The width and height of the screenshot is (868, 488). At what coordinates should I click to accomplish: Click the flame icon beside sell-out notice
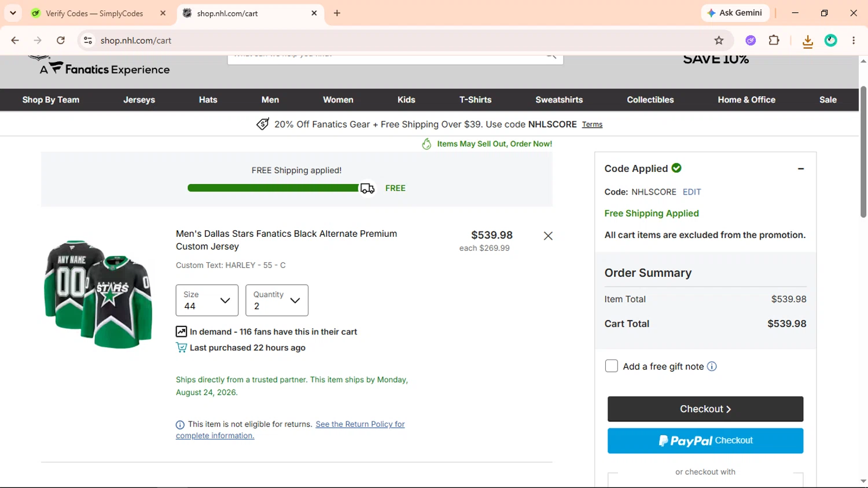427,144
